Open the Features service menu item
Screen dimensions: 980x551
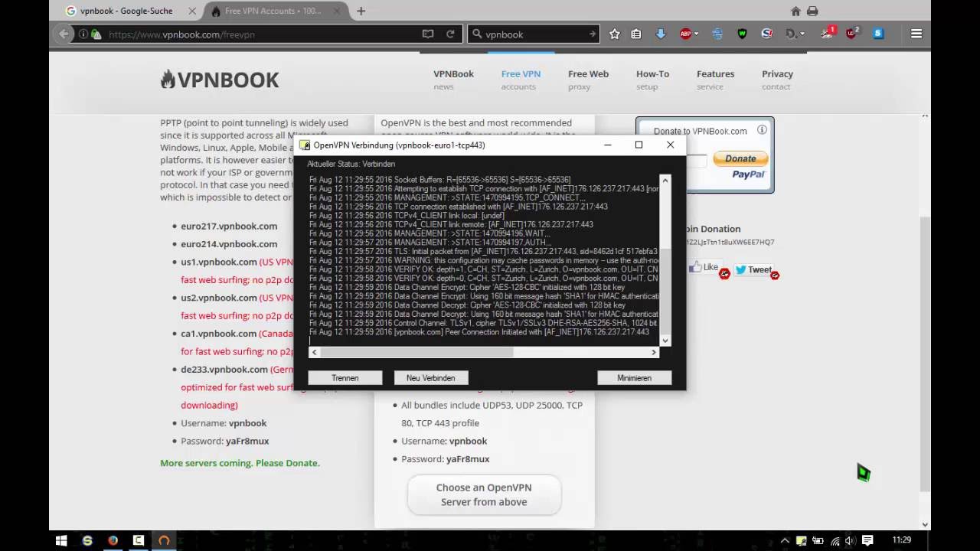tap(715, 80)
